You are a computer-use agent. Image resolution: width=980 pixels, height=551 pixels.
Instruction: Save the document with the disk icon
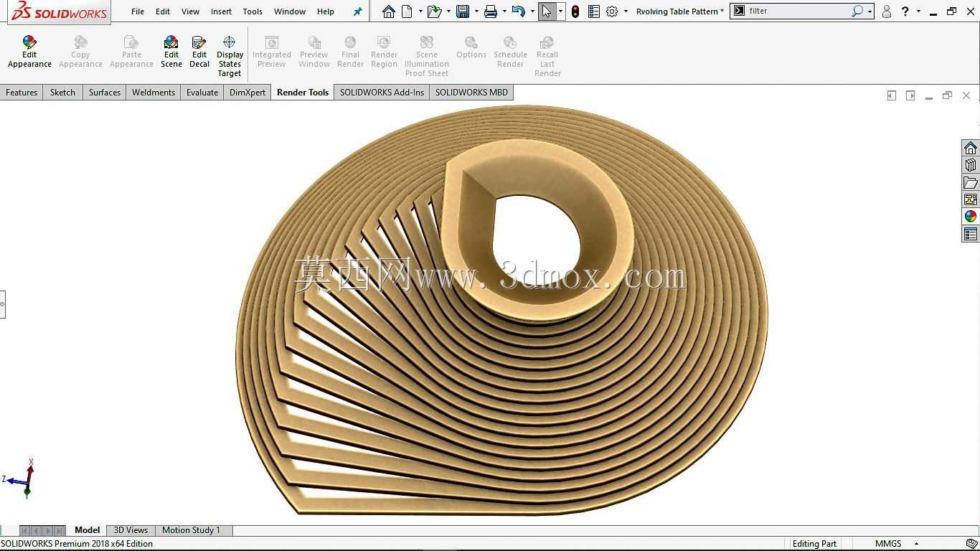tap(463, 11)
